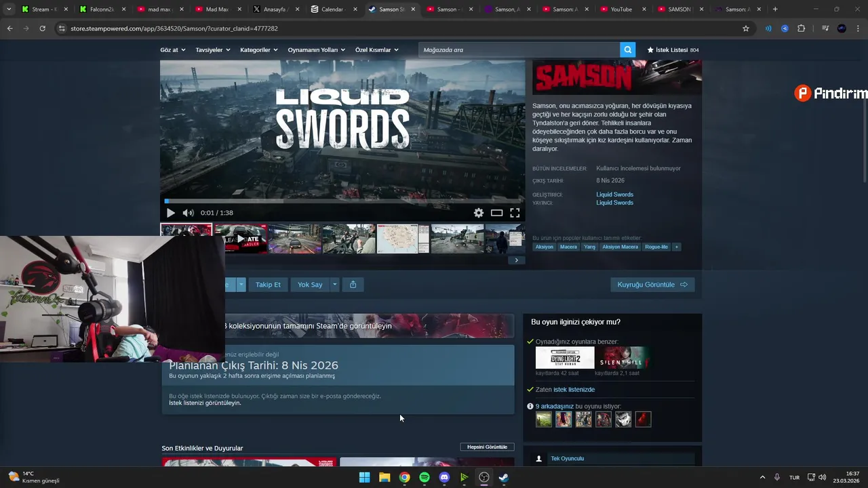Expand the Kategoriler menu
This screenshot has width=868, height=488.
[259, 50]
